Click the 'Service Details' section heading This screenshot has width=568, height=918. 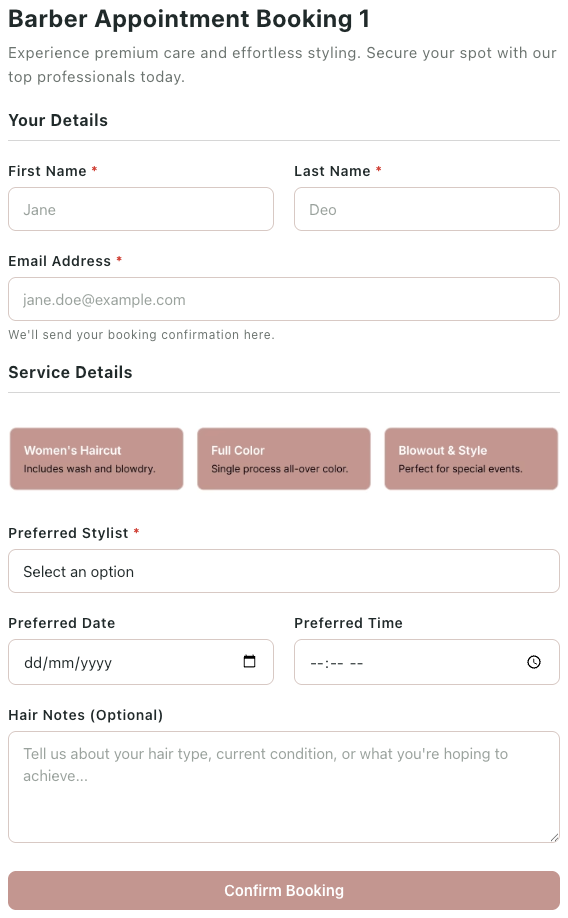[70, 372]
